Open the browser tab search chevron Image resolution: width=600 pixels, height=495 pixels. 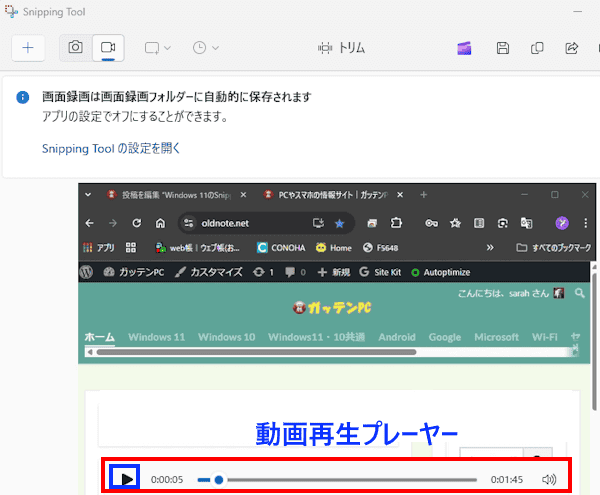click(88, 195)
